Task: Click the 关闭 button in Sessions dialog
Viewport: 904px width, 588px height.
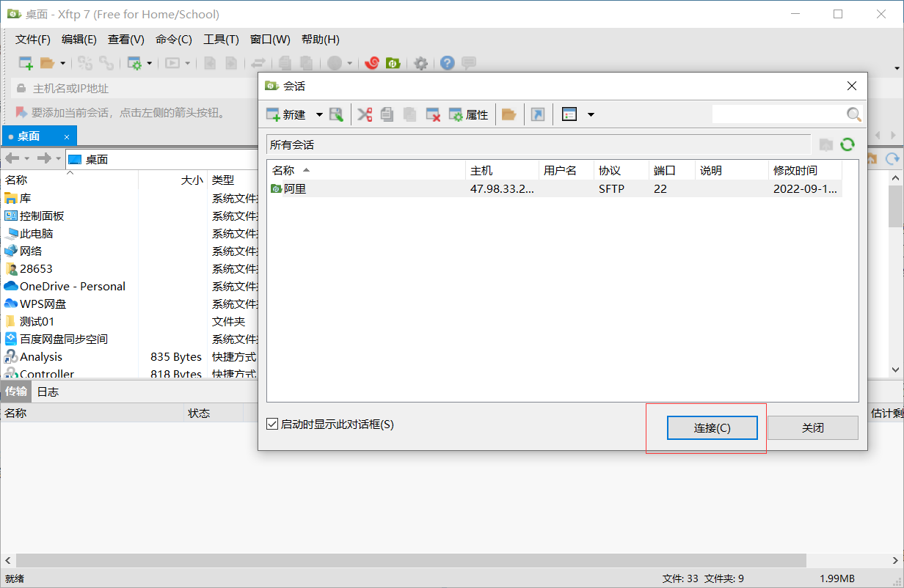Action: pyautogui.click(x=812, y=428)
